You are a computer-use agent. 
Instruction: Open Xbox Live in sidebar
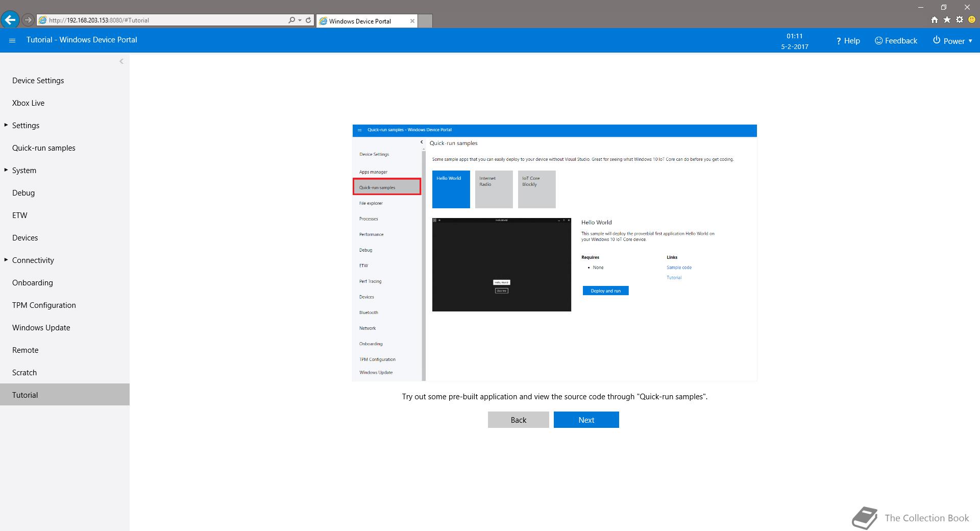pos(65,103)
